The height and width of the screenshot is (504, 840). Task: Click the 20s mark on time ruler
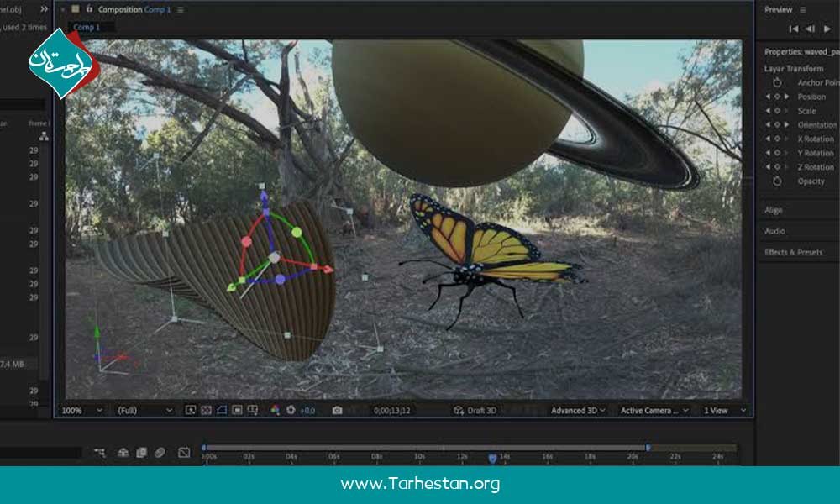point(633,457)
